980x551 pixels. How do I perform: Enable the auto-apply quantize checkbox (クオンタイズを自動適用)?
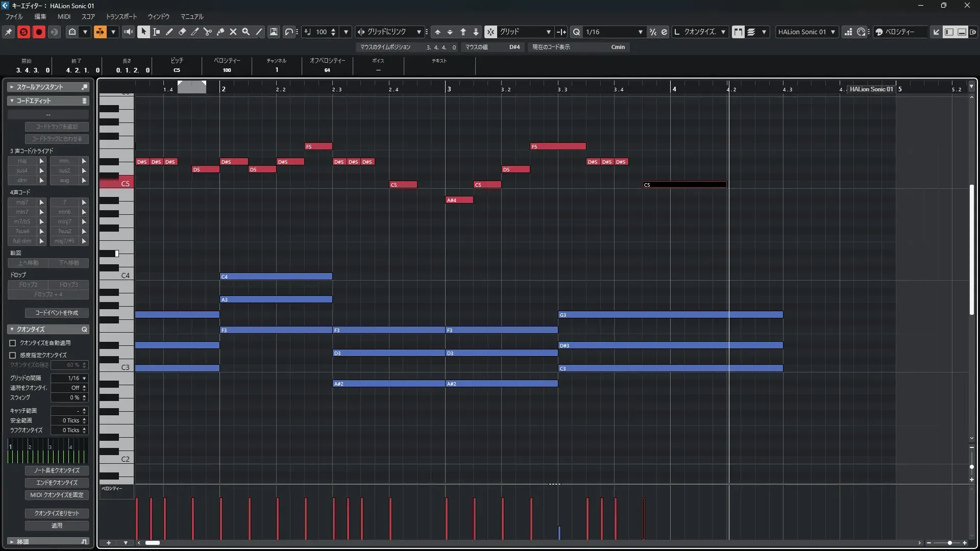pos(13,343)
